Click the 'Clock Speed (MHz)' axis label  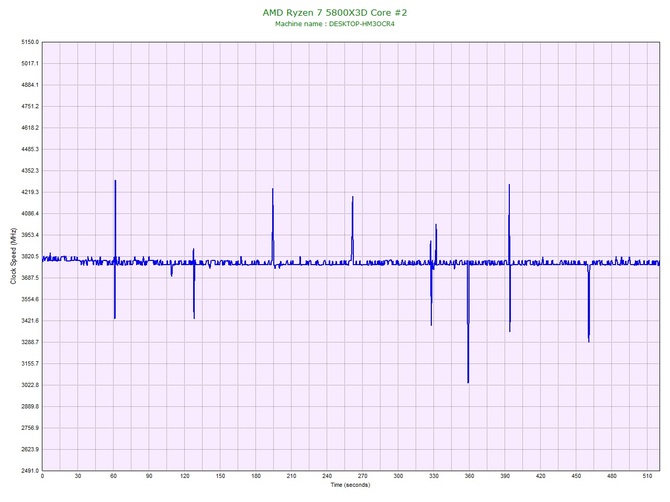(13, 256)
